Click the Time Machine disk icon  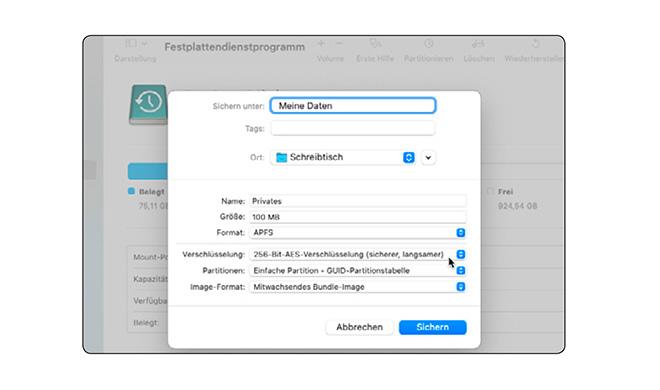pyautogui.click(x=148, y=104)
